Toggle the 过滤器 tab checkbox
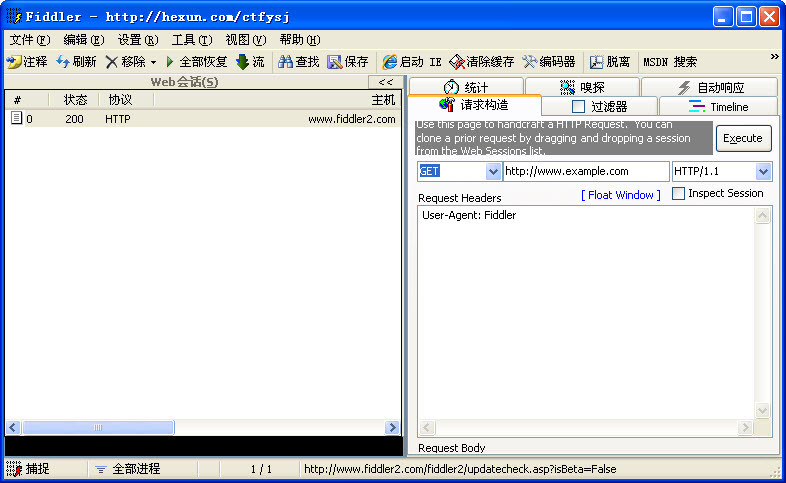This screenshot has height=483, width=786. tap(578, 106)
